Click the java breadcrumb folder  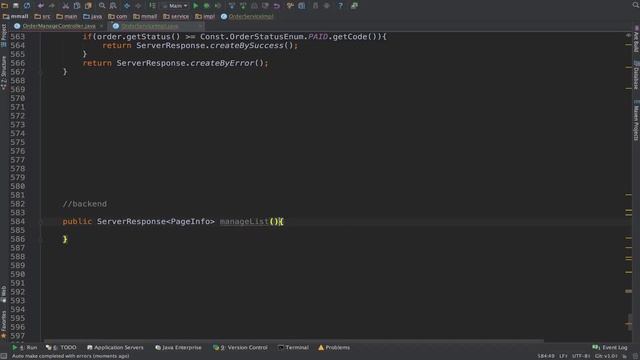tap(93, 16)
